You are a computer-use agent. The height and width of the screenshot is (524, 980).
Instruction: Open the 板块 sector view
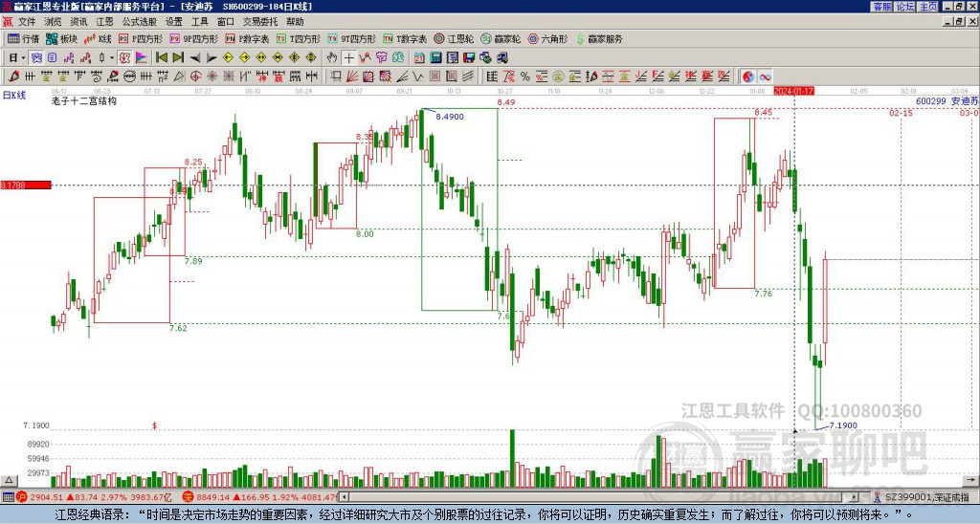(61, 38)
